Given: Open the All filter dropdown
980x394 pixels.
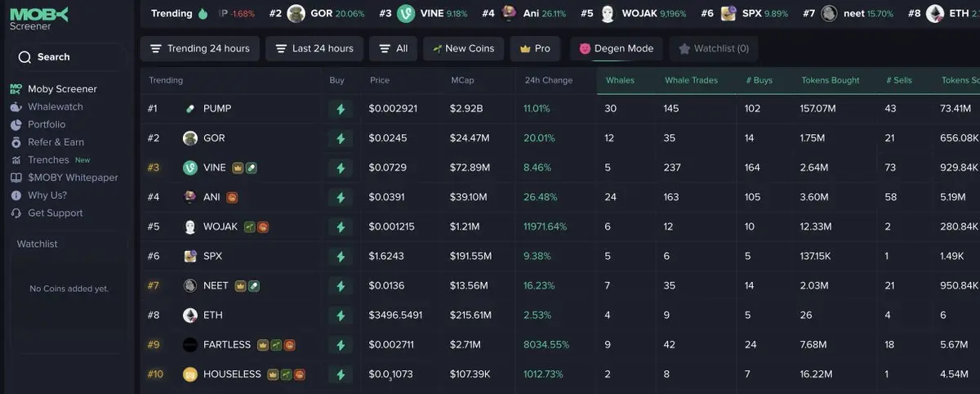Looking at the screenshot, I should pyautogui.click(x=393, y=49).
